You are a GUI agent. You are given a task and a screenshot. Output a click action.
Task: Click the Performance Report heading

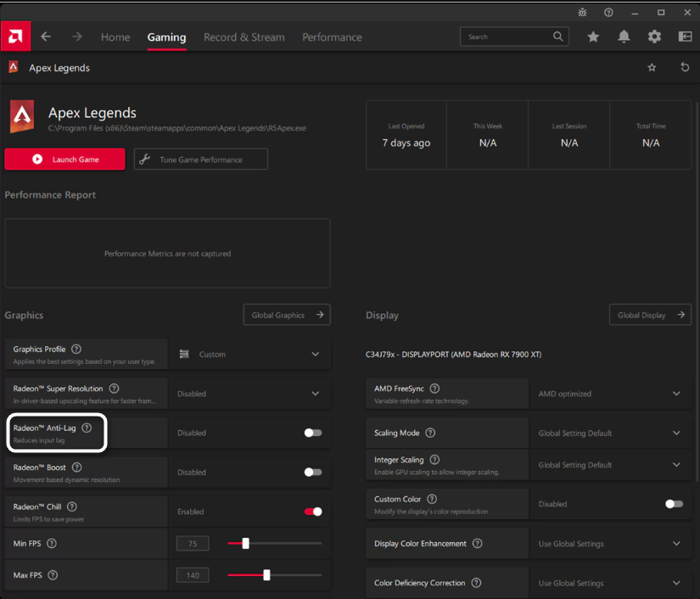pyautogui.click(x=50, y=194)
